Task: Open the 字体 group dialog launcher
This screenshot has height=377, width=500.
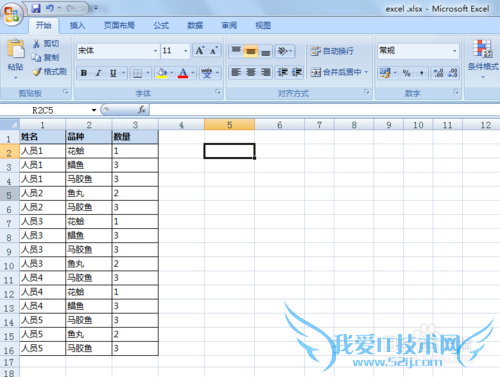Action: point(218,92)
